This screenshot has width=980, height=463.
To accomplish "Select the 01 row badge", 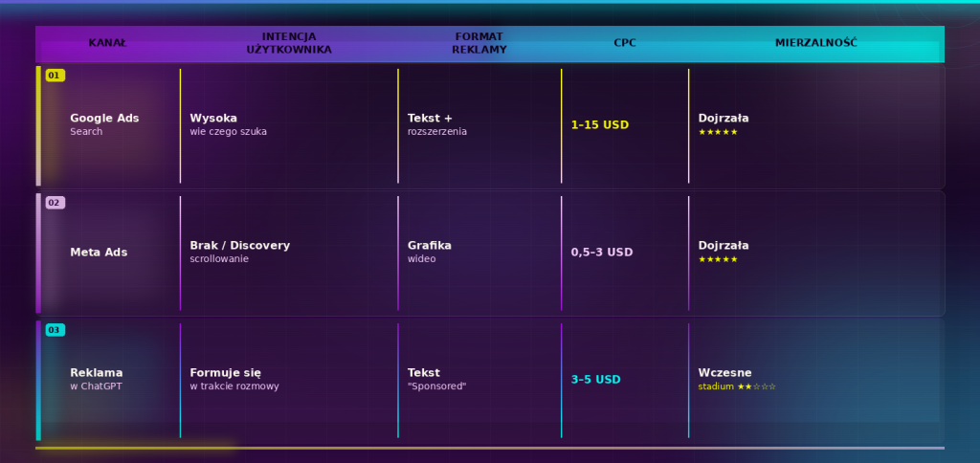I will [x=55, y=76].
